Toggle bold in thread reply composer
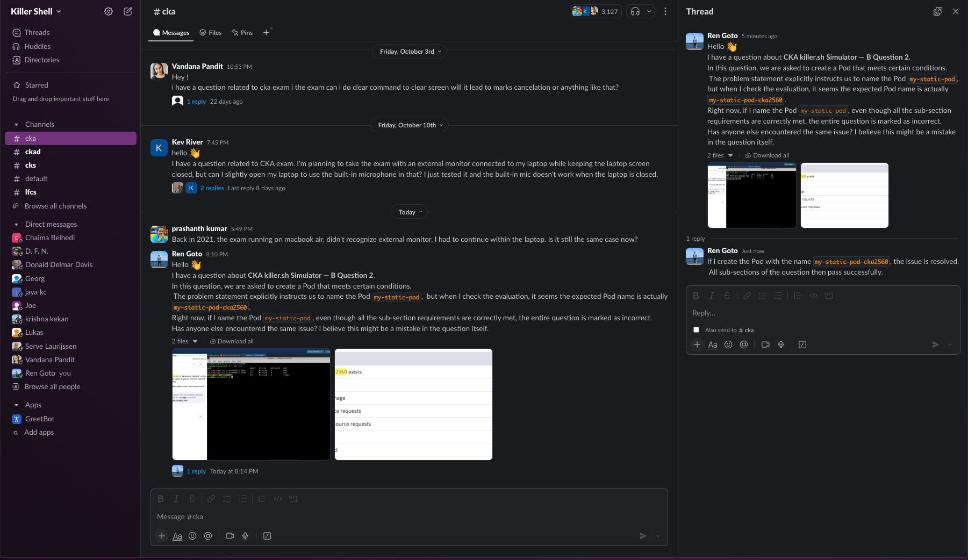Viewport: 968px width, 560px height. 696,296
